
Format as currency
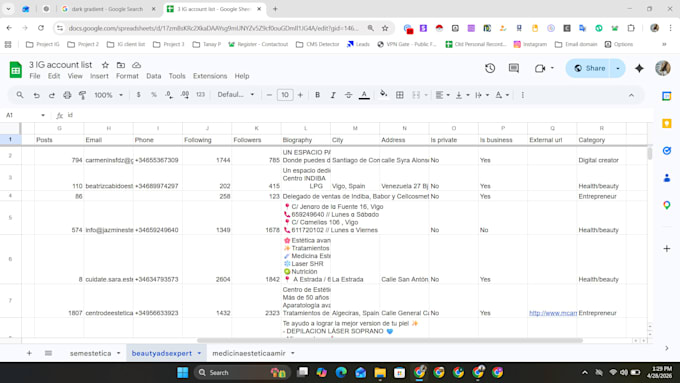pos(138,95)
